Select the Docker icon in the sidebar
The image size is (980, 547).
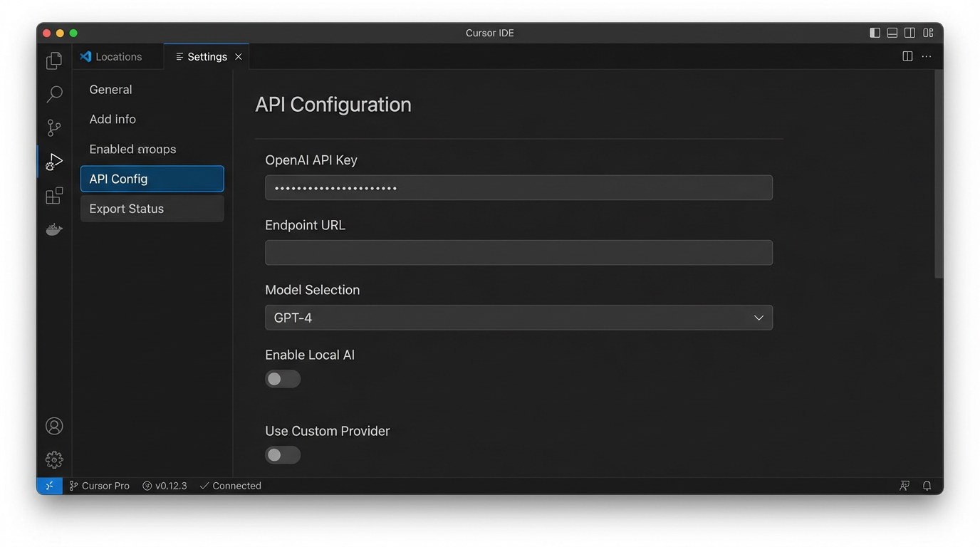[54, 229]
